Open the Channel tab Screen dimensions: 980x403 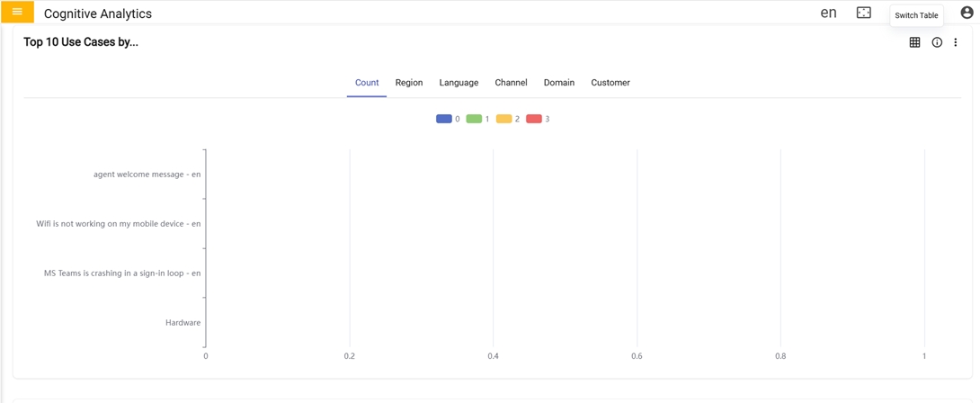click(x=511, y=83)
